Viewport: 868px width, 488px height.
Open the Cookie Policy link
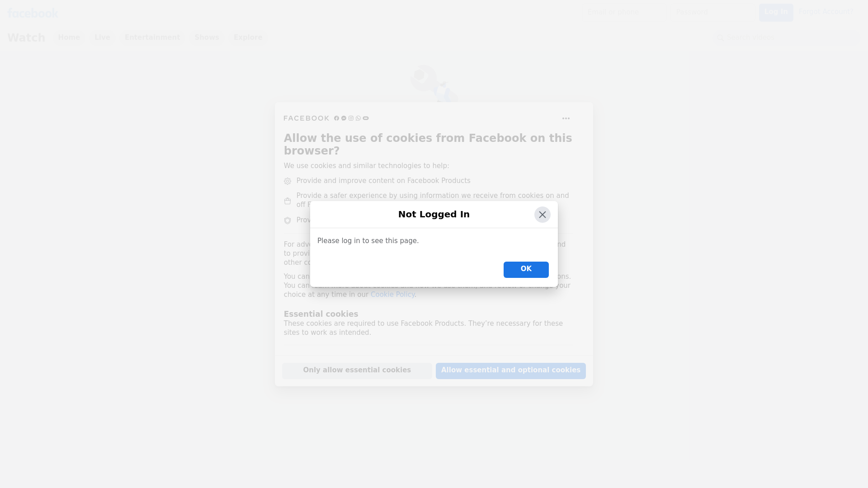coord(392,295)
